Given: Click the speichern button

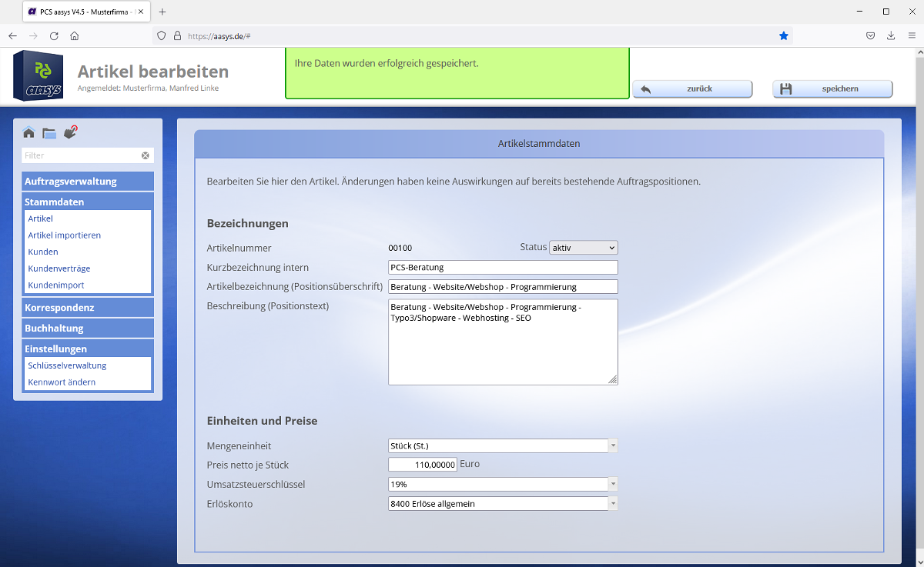Looking at the screenshot, I should [x=832, y=88].
